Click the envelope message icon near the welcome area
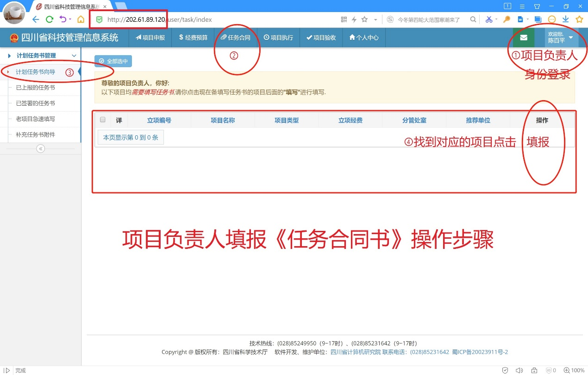The width and height of the screenshot is (588, 375). [524, 38]
